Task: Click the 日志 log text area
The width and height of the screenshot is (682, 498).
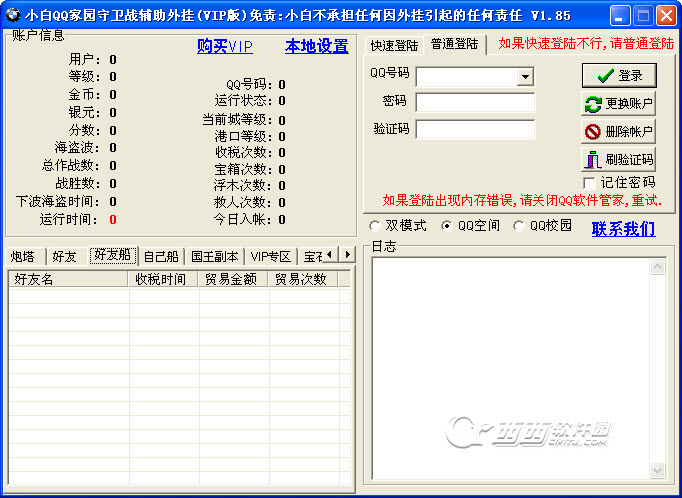Action: (511, 368)
